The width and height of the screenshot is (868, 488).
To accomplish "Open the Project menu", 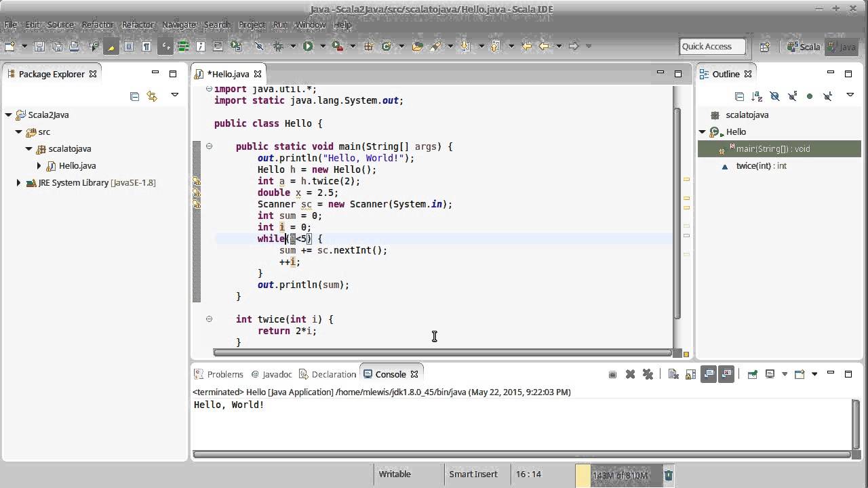I will pos(252,24).
